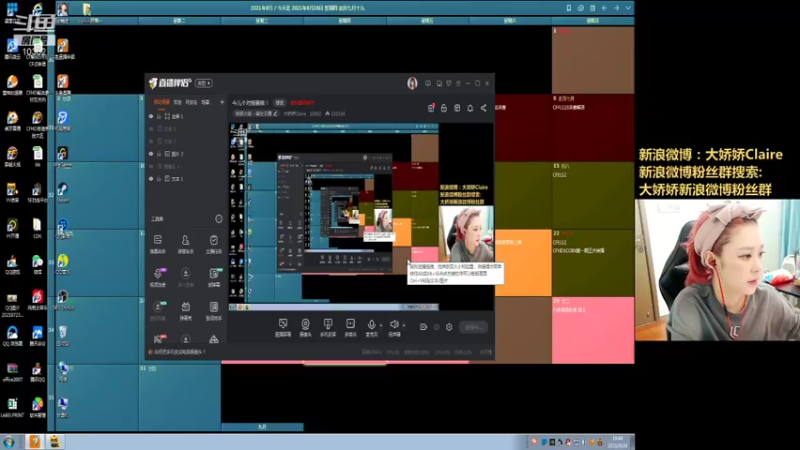Open microphone dropdown arrow in bottom toolbar

381,325
